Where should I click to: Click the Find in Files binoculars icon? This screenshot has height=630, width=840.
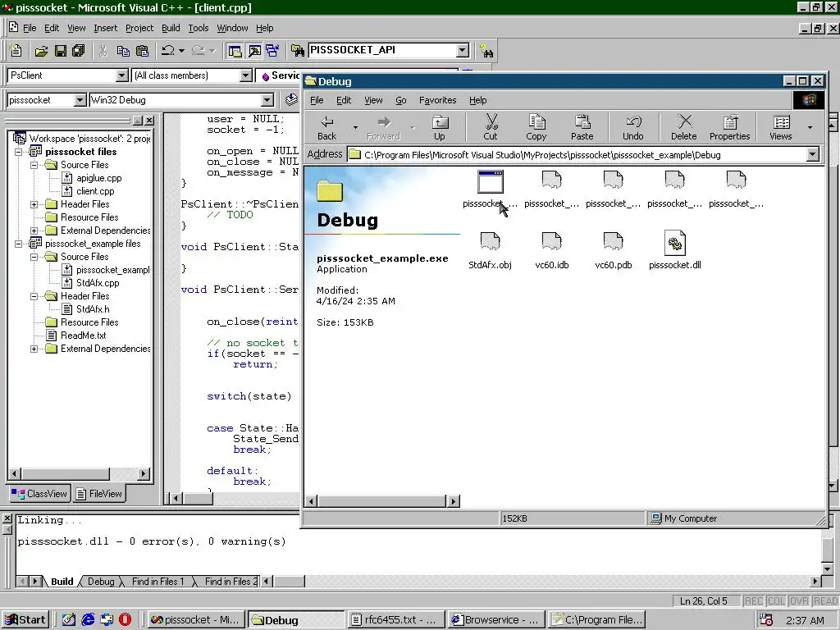point(297,51)
